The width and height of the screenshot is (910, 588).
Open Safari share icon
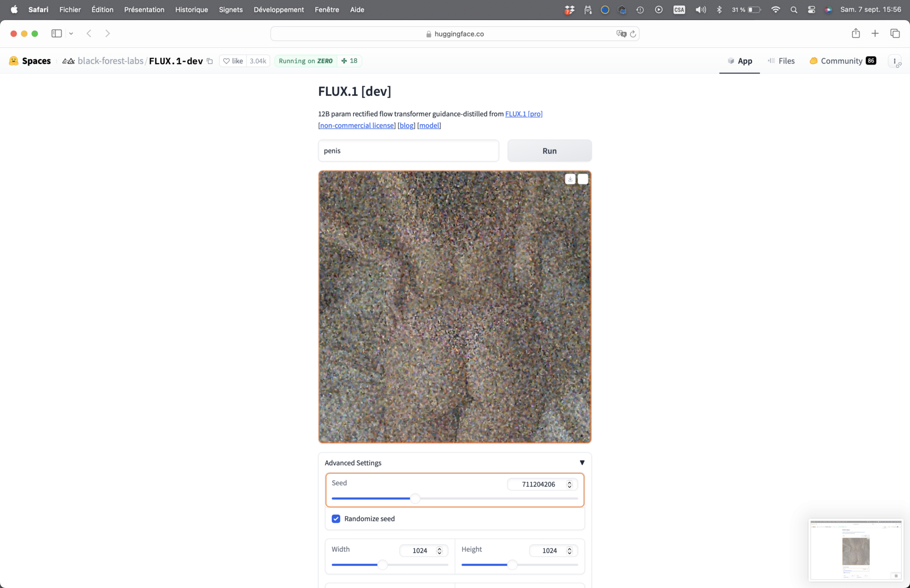[x=855, y=33]
